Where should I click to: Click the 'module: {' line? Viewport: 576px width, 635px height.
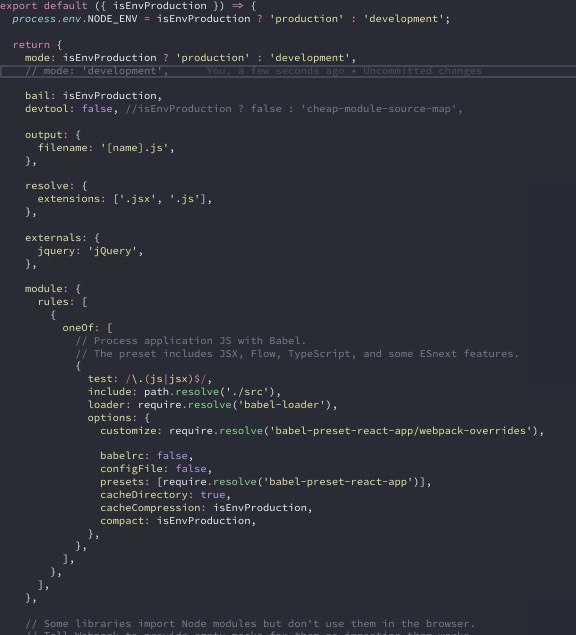point(53,289)
